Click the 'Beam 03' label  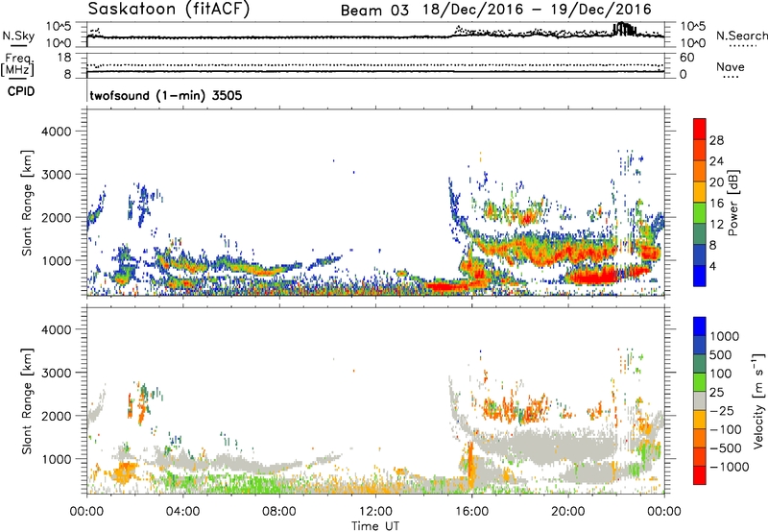pyautogui.click(x=374, y=11)
